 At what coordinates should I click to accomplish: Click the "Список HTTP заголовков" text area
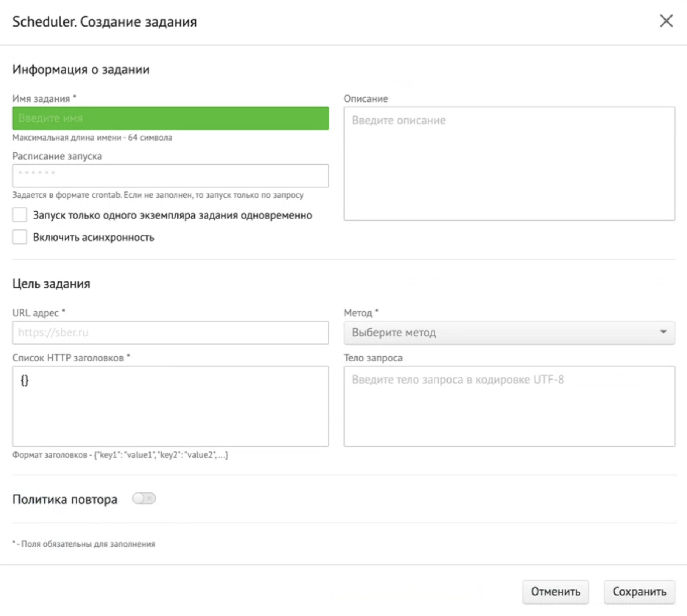pos(170,406)
